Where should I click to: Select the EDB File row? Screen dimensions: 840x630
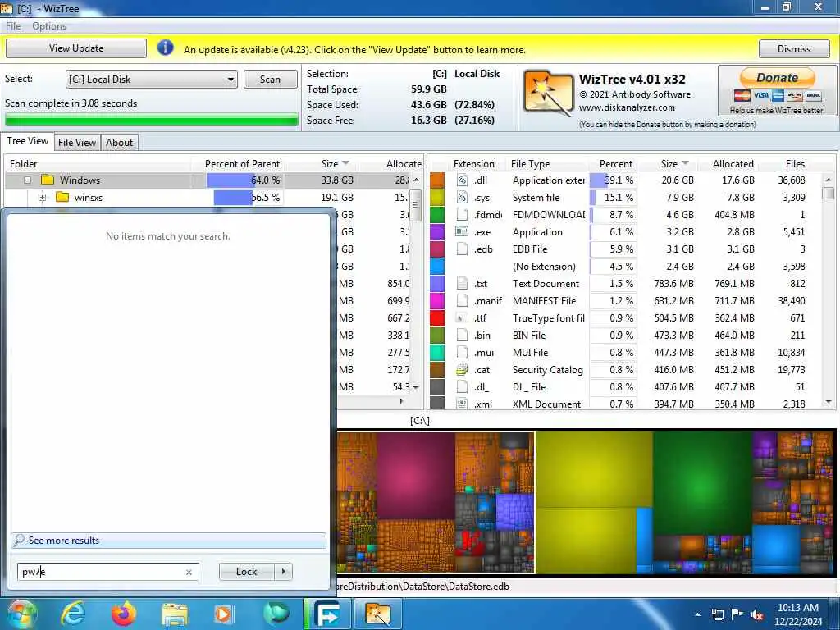(624, 249)
